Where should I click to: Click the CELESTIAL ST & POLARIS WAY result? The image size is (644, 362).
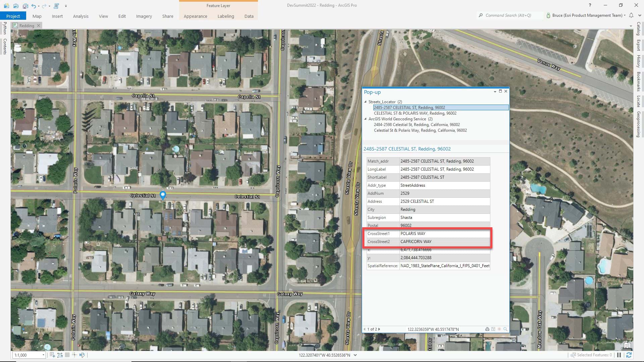tap(415, 113)
